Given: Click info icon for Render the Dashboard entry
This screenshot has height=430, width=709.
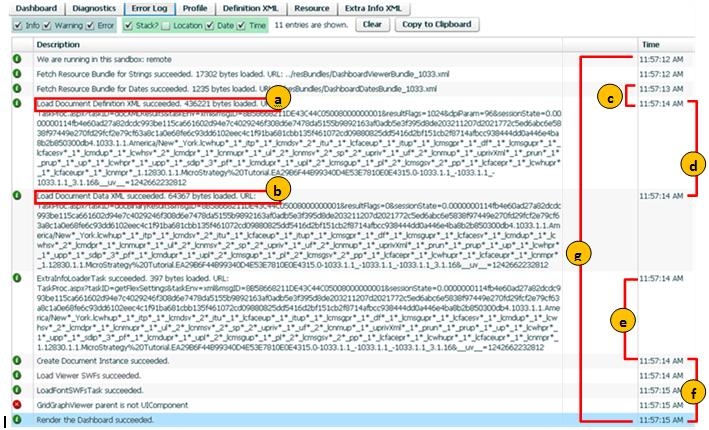Looking at the screenshot, I should click(x=17, y=420).
